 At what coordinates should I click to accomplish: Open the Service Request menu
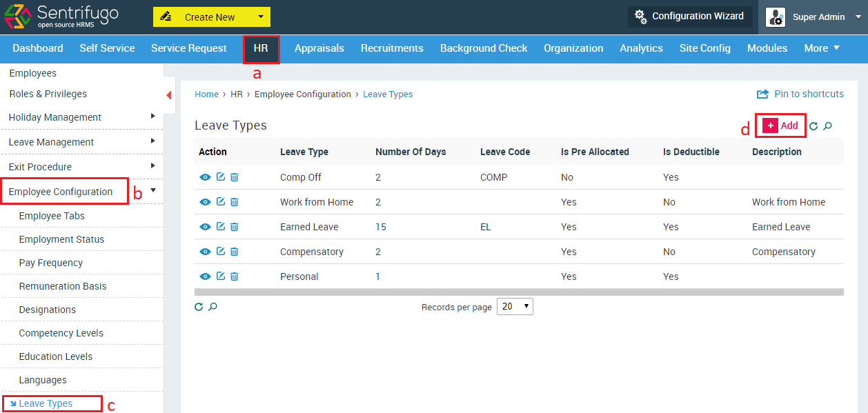189,48
